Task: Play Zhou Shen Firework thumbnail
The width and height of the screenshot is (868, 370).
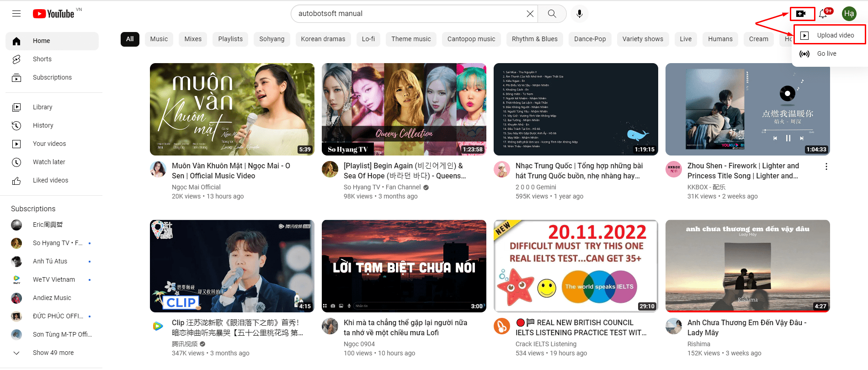Action: click(748, 109)
